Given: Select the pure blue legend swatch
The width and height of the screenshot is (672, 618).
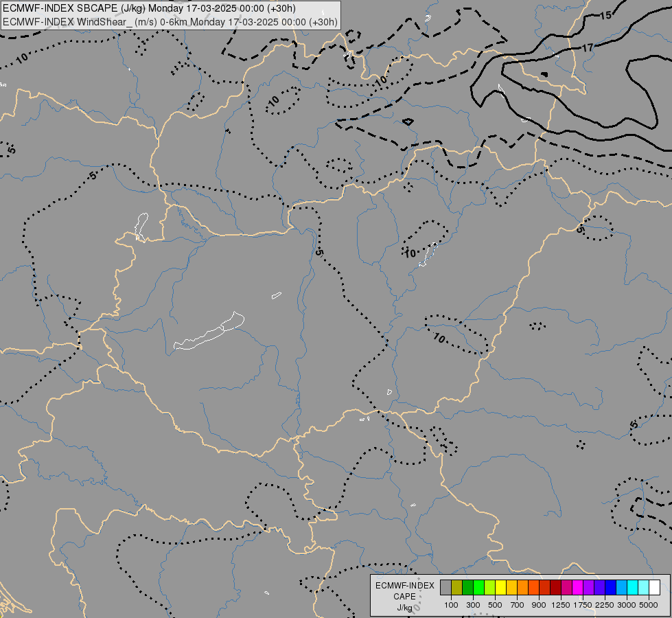Looking at the screenshot, I should 611,587.
